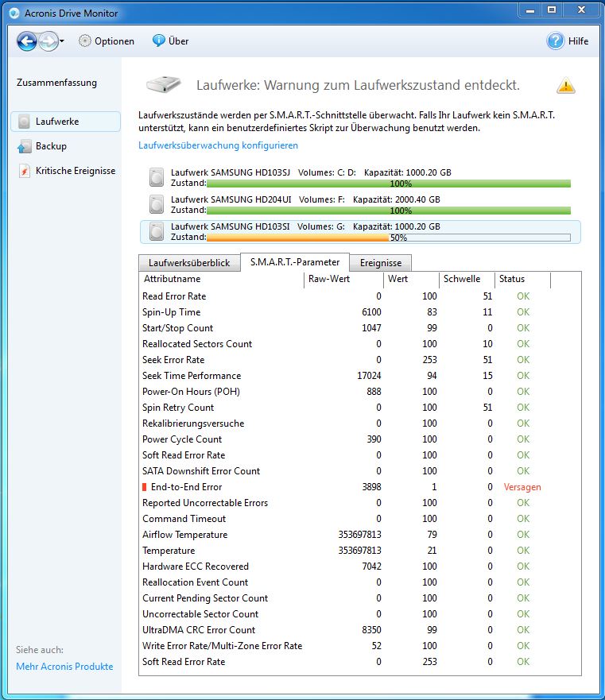Sort by Raw-Wert column header
The width and height of the screenshot is (605, 700).
click(343, 279)
